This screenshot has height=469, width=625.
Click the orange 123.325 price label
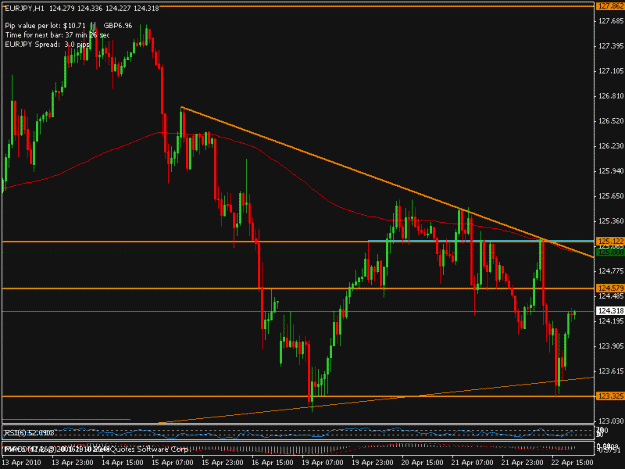point(610,396)
